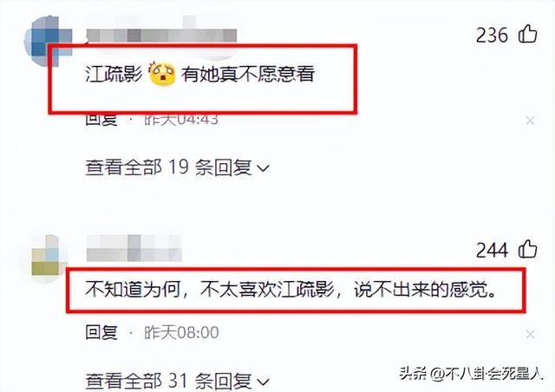Open the 头条 @不八卦会死星人 watermark

coord(471,373)
